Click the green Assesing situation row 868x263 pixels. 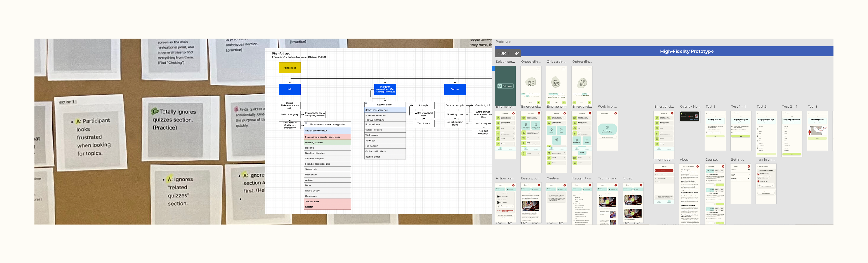tap(328, 142)
